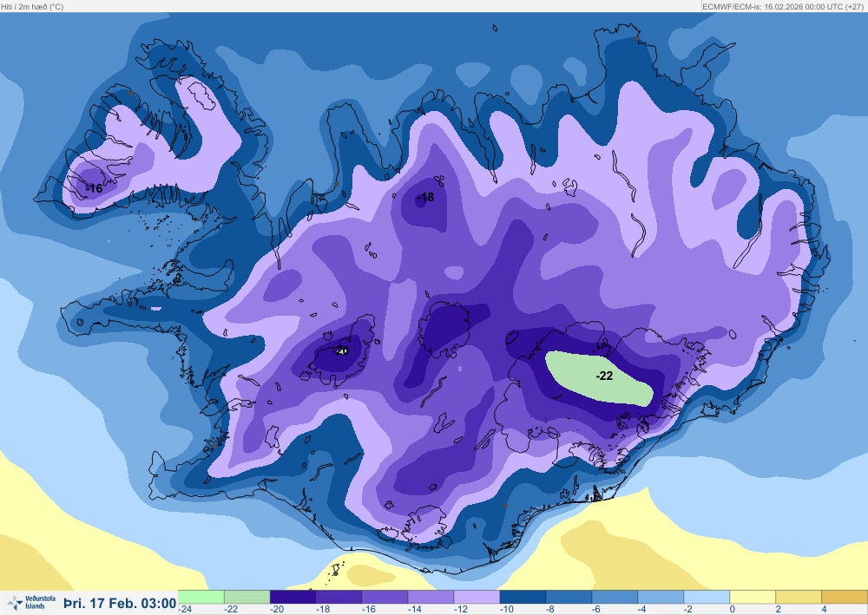Click the ECMWF/ECM-is model run timestamp

(783, 7)
